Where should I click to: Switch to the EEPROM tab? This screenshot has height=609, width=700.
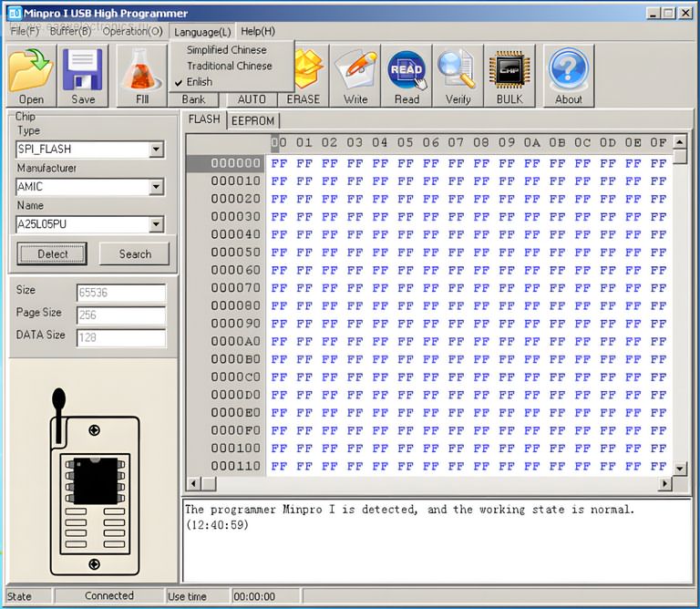click(x=252, y=120)
